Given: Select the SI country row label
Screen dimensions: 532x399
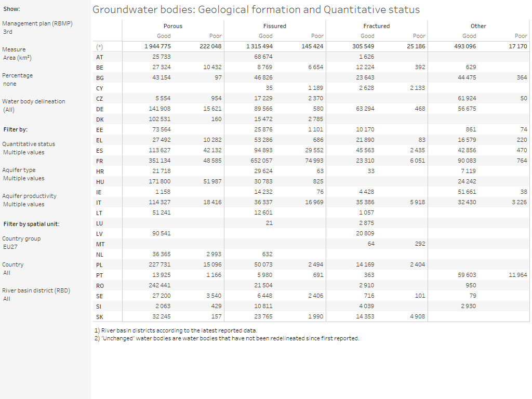Looking at the screenshot, I should [x=98, y=307].
